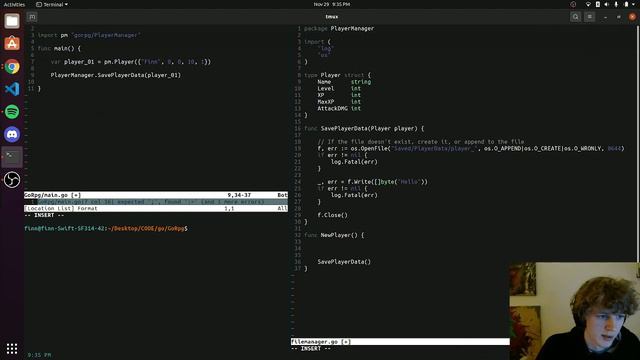Open OBS Studio from the dock

pyautogui.click(x=12, y=180)
